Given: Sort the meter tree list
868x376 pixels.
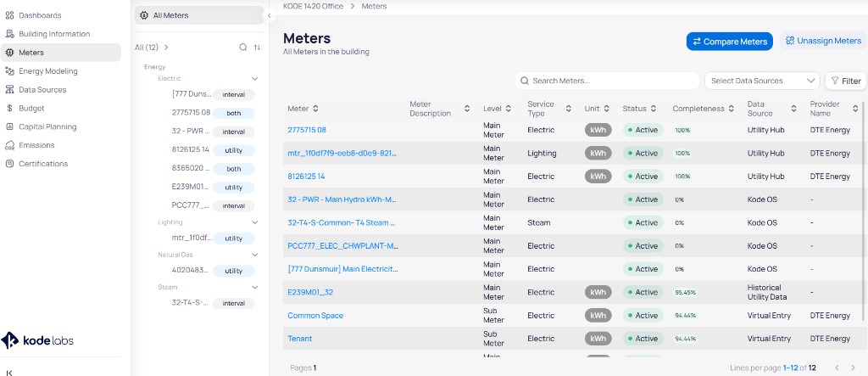Looking at the screenshot, I should [257, 48].
